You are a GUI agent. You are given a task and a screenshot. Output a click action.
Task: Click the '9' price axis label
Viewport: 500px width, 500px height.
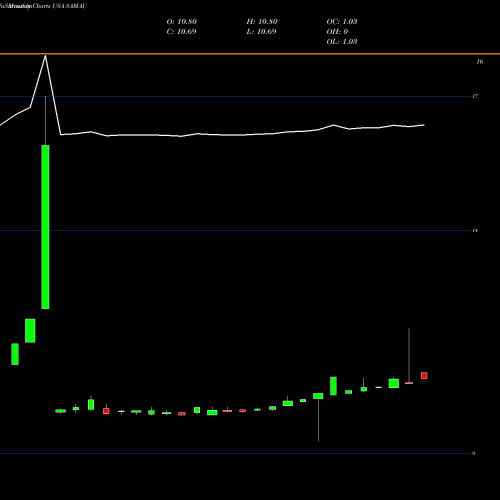[x=474, y=453]
